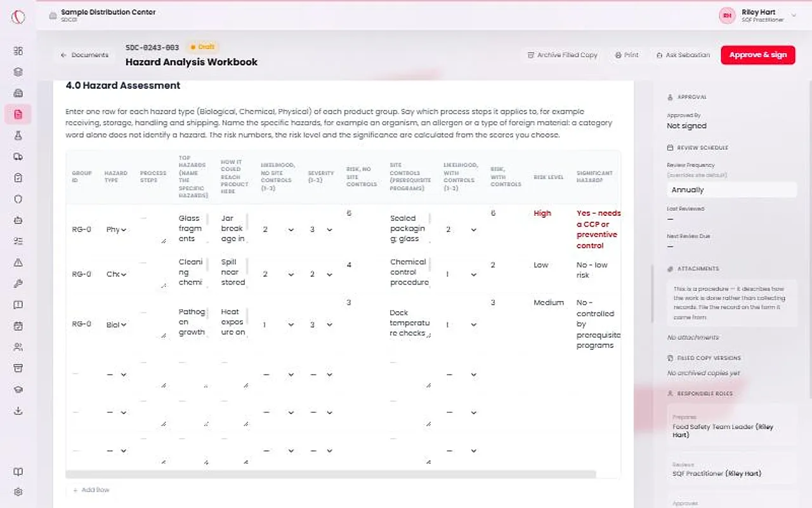The width and height of the screenshot is (812, 508).
Task: Open the truck icon in sidebar
Action: pos(18,157)
